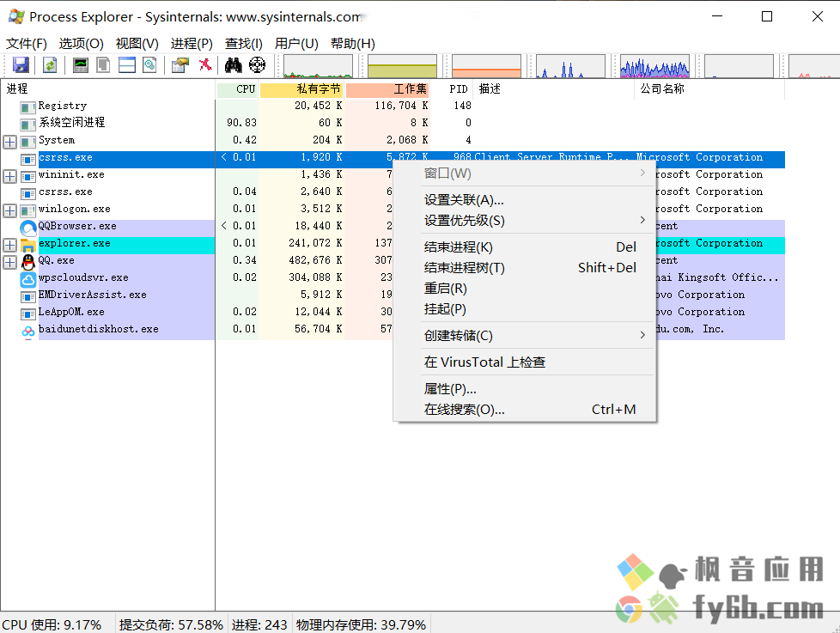Open the 视图(V) menu

tap(137, 44)
